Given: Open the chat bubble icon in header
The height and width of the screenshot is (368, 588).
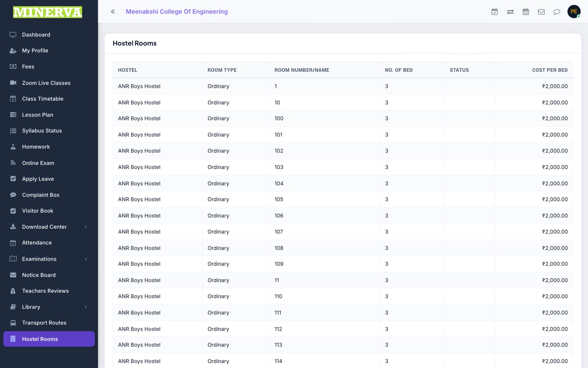Looking at the screenshot, I should click(x=557, y=12).
